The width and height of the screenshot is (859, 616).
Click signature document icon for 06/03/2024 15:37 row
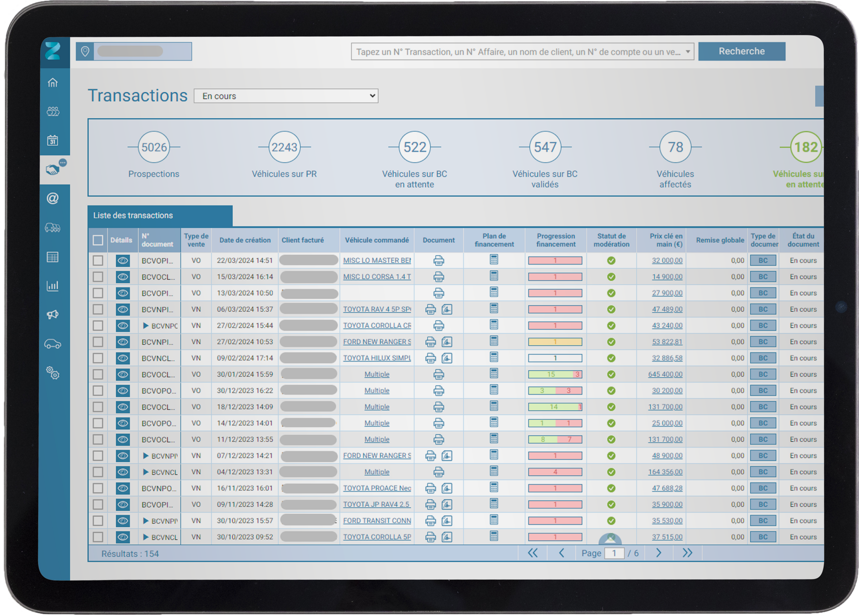[x=447, y=310]
